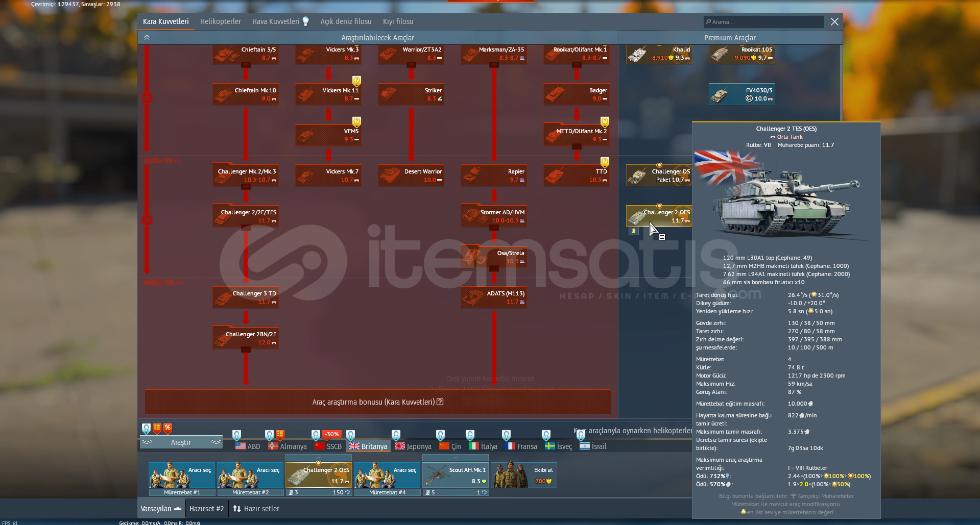This screenshot has height=525, width=980.
Task: Select the Marksman/ZA-35 vehicle group
Action: click(x=493, y=54)
